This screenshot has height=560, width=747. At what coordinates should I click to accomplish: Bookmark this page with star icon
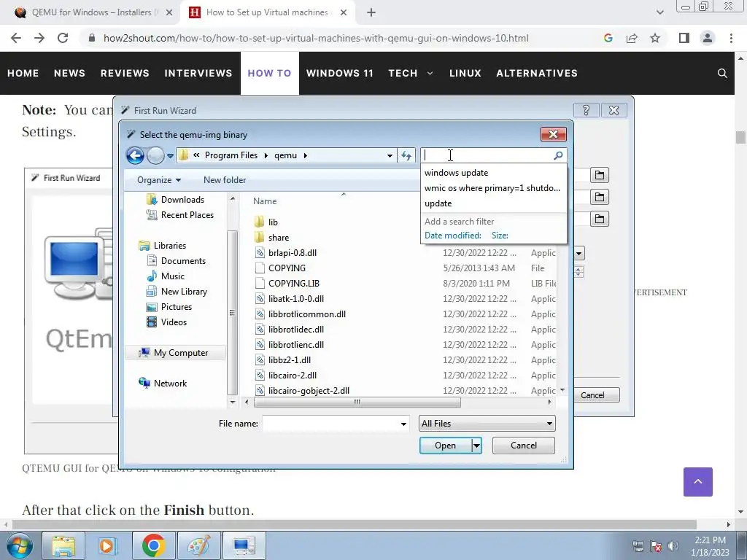655,38
